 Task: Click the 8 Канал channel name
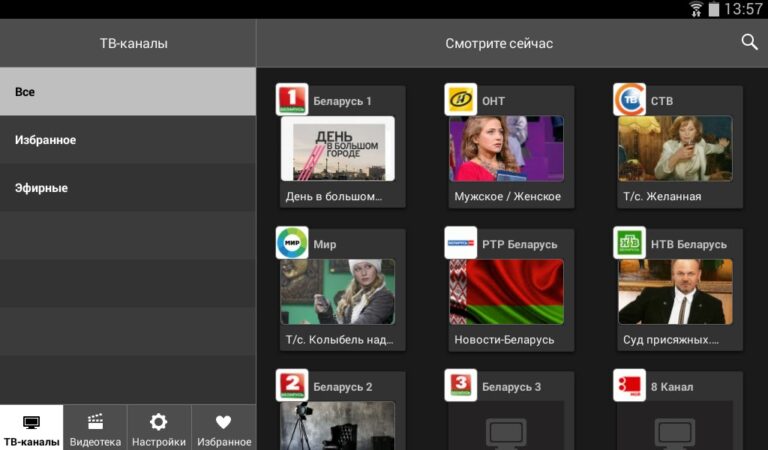672,387
